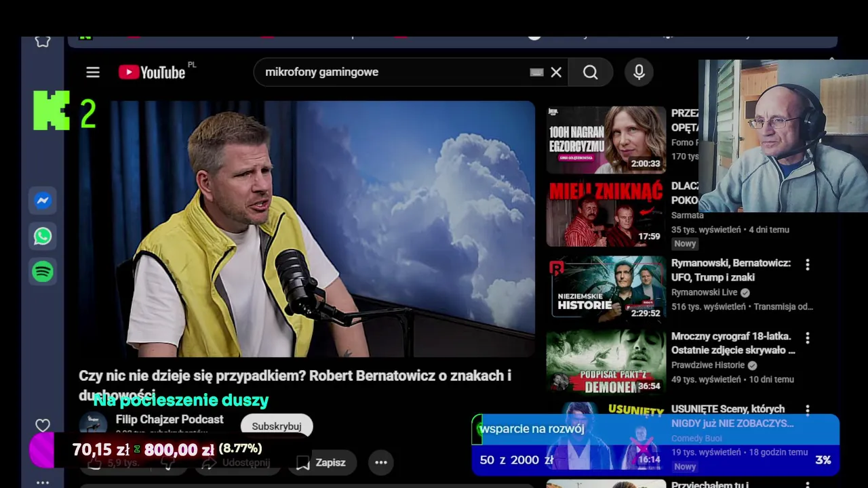Open WhatsApp in the browser sidebar
The image size is (868, 488).
coord(43,236)
